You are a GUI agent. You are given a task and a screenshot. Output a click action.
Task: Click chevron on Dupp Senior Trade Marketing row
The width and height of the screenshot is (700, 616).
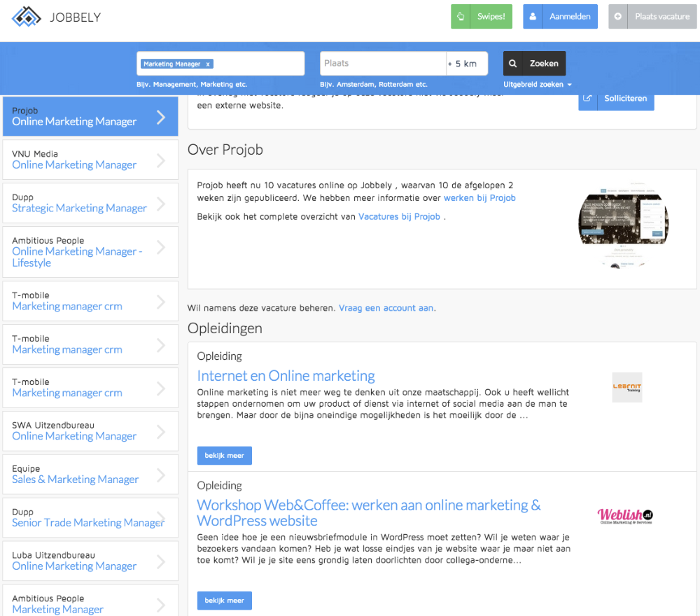[161, 518]
